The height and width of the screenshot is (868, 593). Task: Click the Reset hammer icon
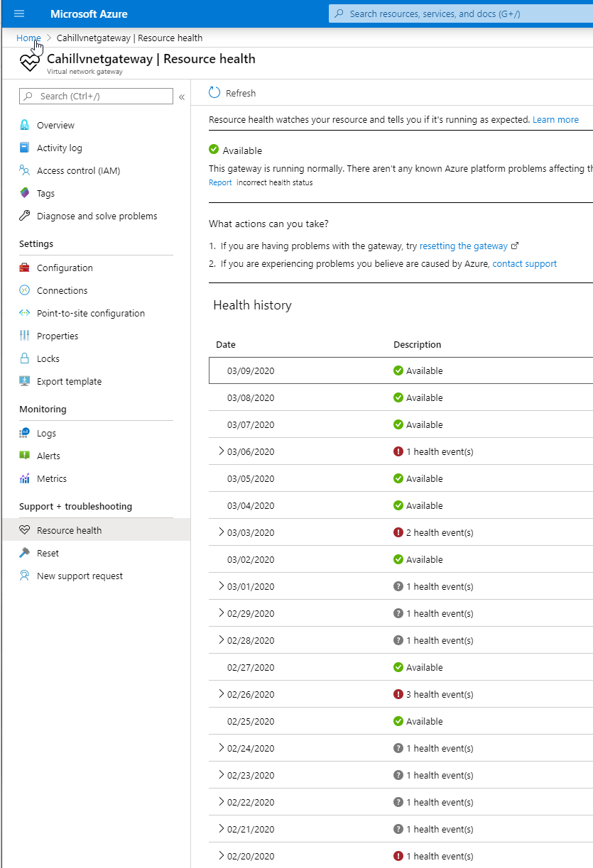click(x=24, y=553)
